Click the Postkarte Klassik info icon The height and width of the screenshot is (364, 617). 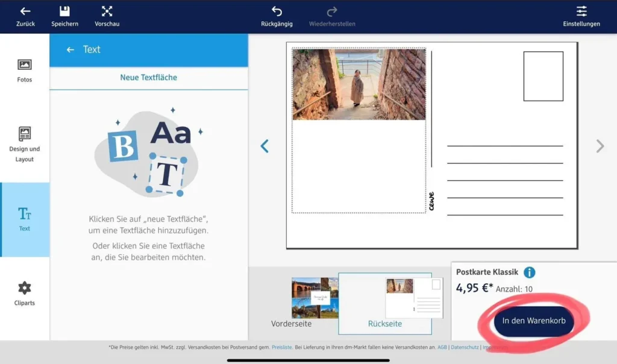(529, 272)
